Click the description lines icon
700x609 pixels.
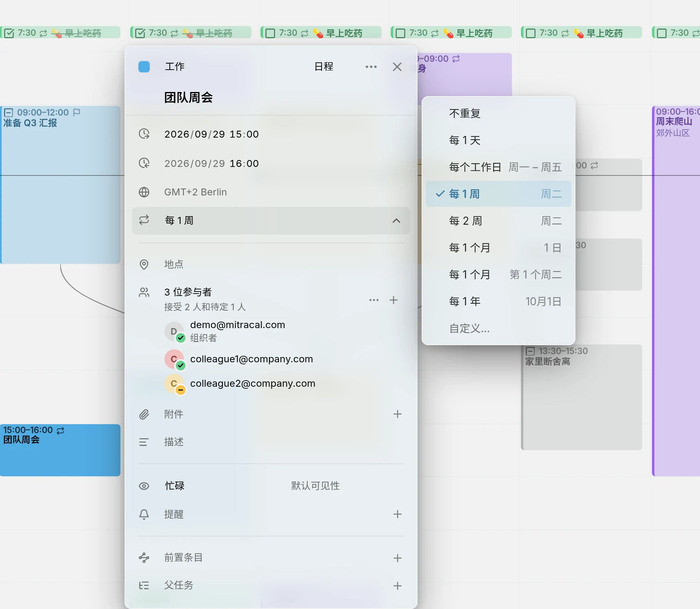coord(144,442)
